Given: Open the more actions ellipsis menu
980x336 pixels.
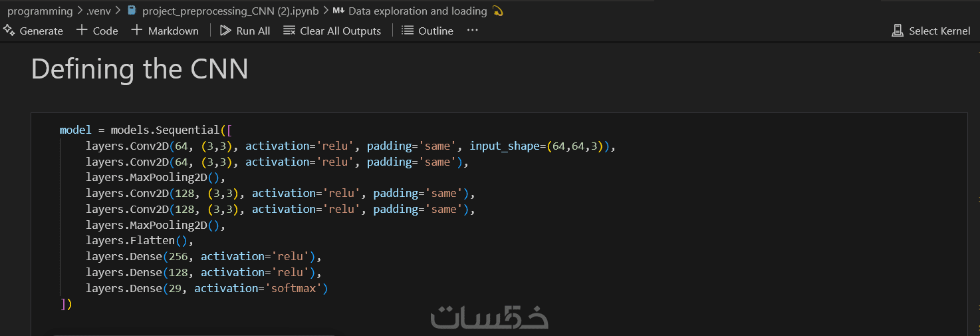Looking at the screenshot, I should [x=473, y=31].
